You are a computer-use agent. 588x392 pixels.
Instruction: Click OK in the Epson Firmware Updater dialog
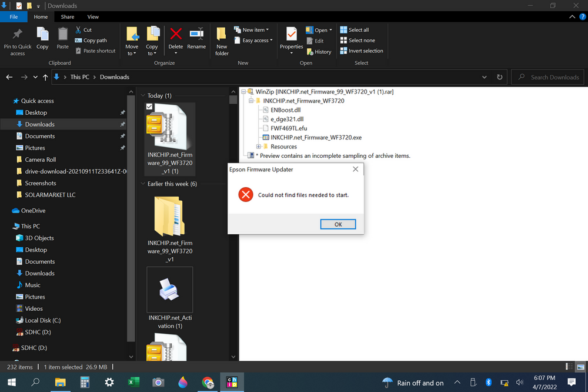(x=338, y=224)
